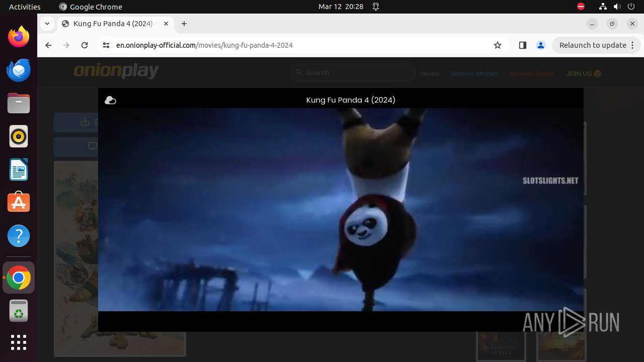This screenshot has width=644, height=362.
Task: Open the Chrome profile menu
Action: click(541, 45)
